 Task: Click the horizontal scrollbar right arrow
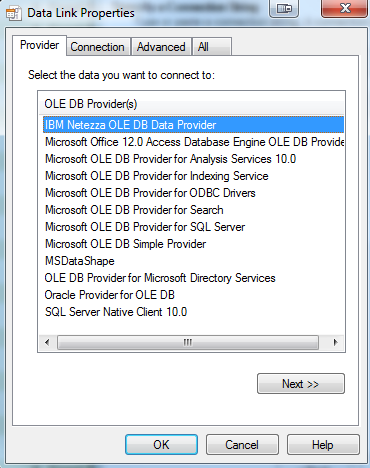(x=335, y=342)
